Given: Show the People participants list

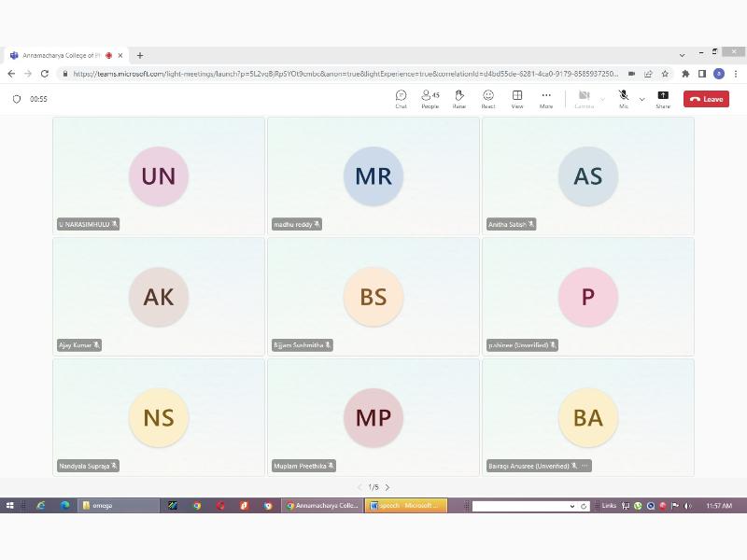Looking at the screenshot, I should [x=430, y=98].
